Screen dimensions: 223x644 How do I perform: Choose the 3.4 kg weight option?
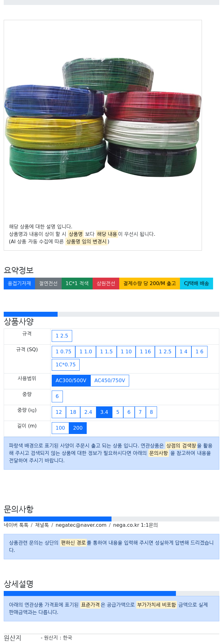[x=104, y=412]
